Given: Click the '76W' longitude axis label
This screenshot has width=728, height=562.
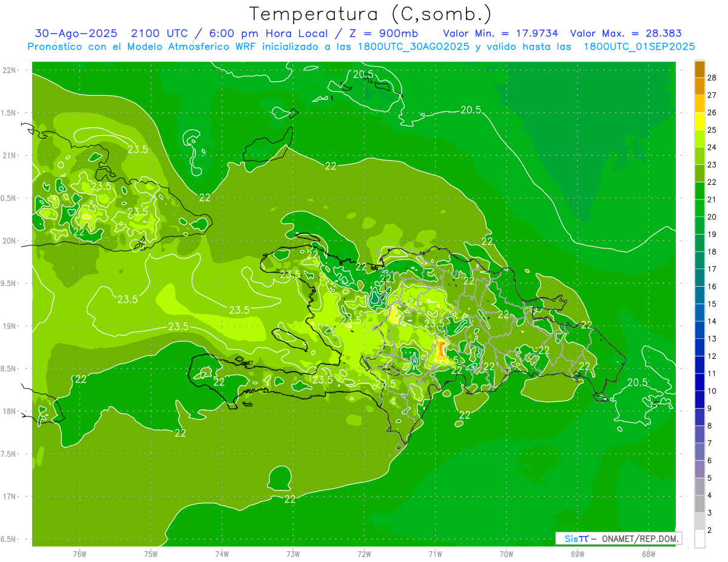Looking at the screenshot, I should (x=79, y=554).
